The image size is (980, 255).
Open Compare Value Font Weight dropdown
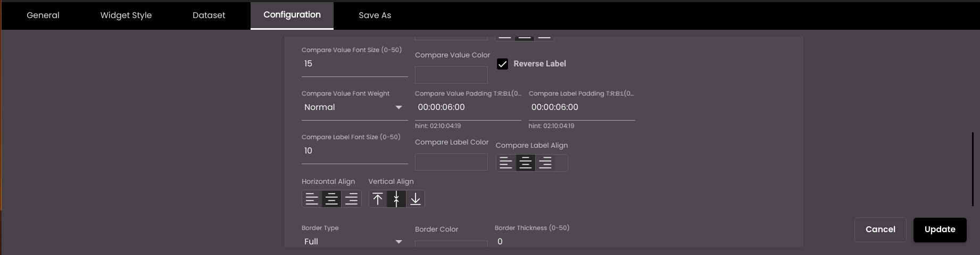[x=354, y=107]
